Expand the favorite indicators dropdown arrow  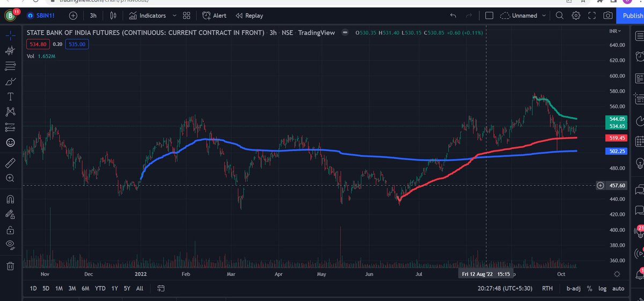point(174,16)
